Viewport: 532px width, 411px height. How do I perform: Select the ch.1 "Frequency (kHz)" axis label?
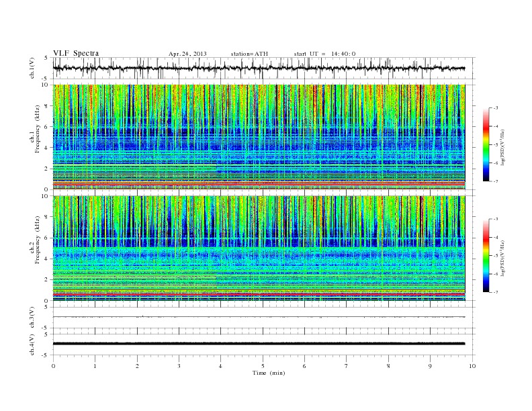tap(37, 128)
